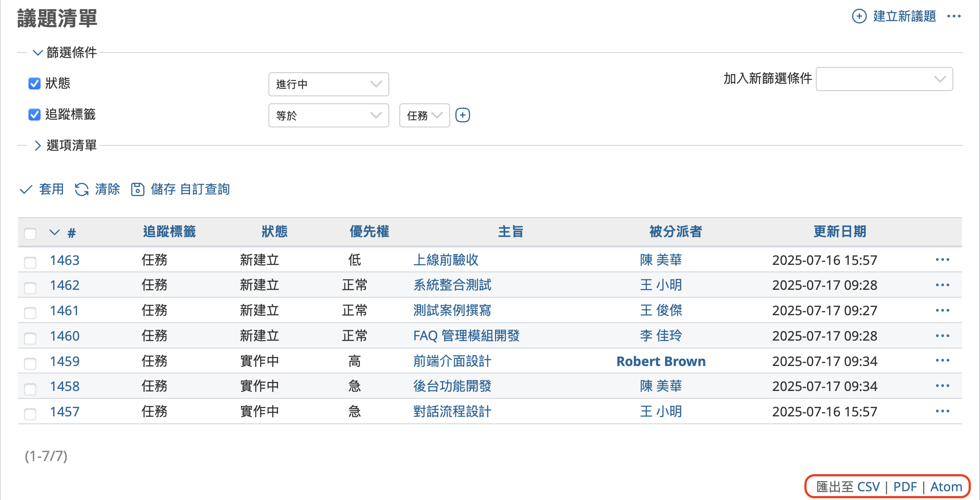
Task: Click date 2025-07-16 15:57 in row 1463
Action: pyautogui.click(x=825, y=260)
